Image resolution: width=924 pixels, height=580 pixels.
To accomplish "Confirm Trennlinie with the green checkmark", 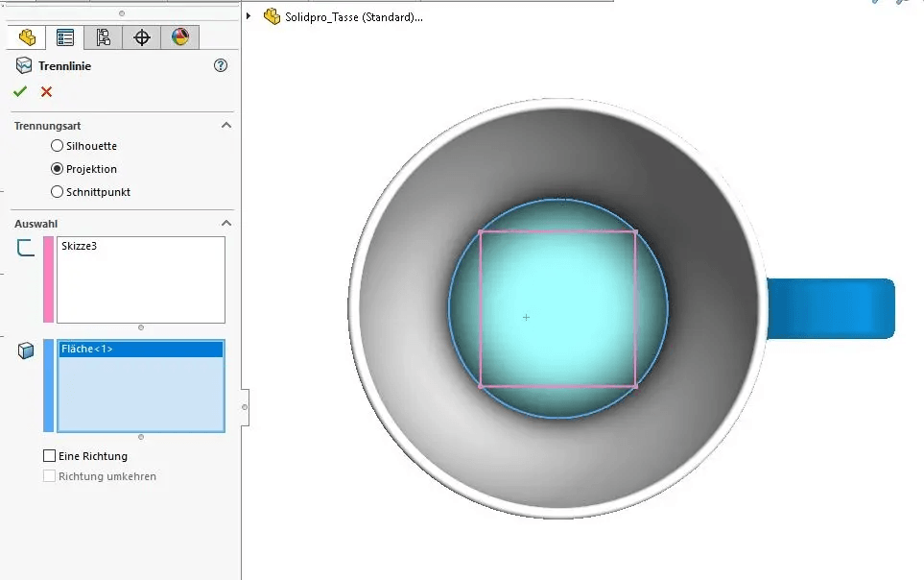I will click(x=20, y=91).
